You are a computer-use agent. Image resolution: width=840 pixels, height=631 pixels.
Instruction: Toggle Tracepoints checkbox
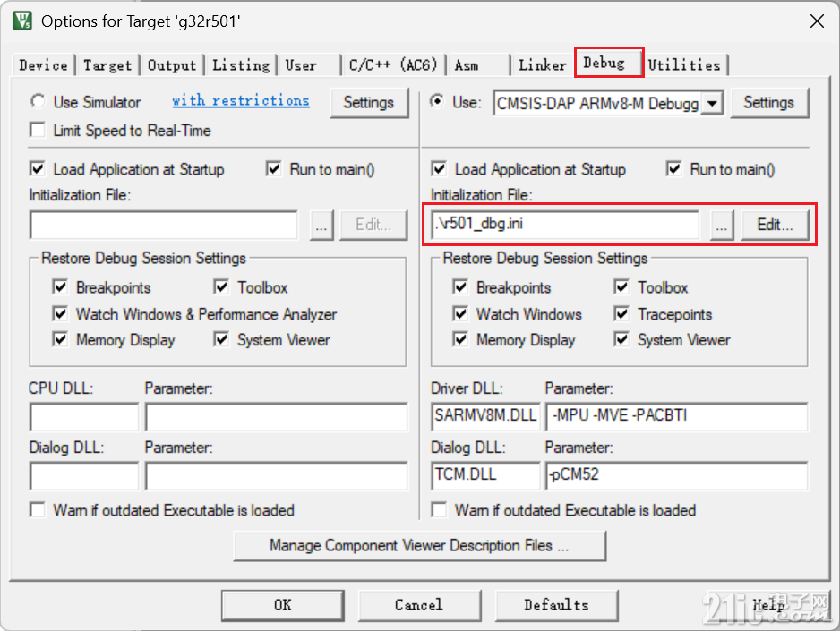click(621, 313)
